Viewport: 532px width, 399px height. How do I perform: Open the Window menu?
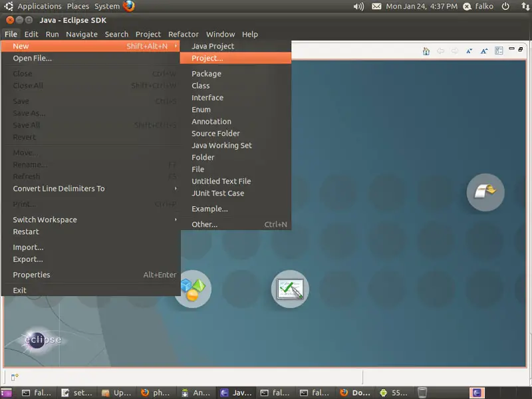point(221,35)
